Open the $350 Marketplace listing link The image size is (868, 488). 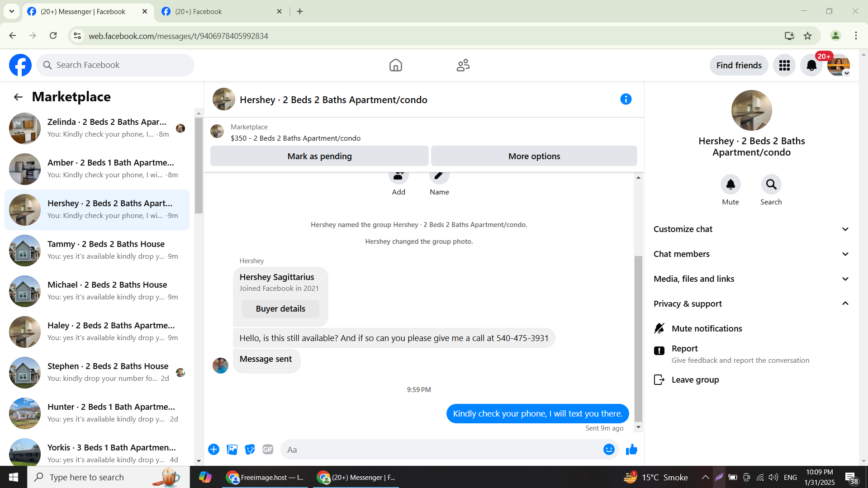tap(295, 138)
